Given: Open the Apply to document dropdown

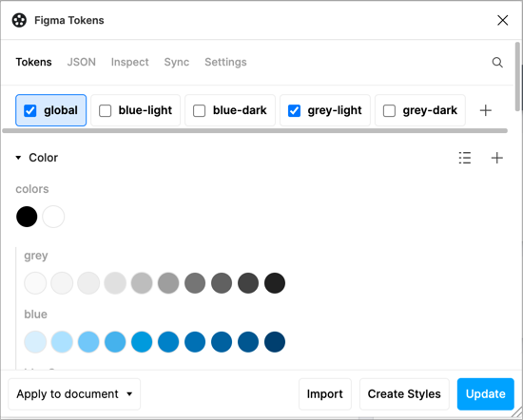Looking at the screenshot, I should click(74, 394).
